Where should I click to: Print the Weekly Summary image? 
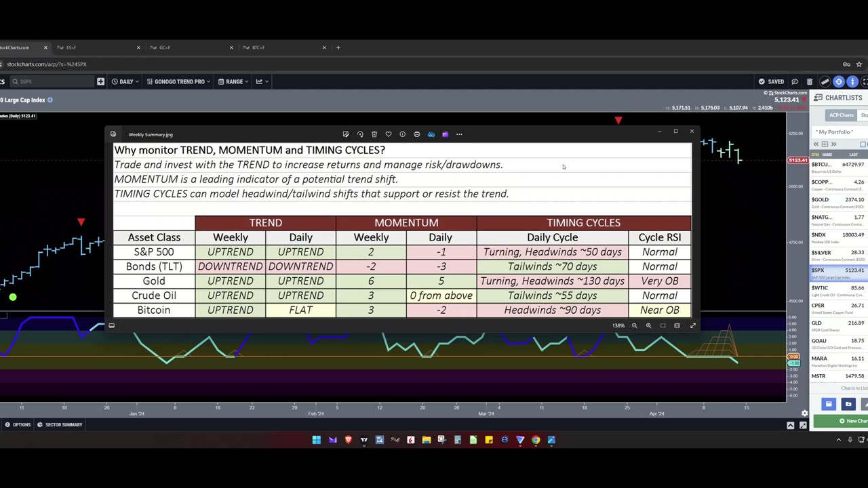pos(417,134)
